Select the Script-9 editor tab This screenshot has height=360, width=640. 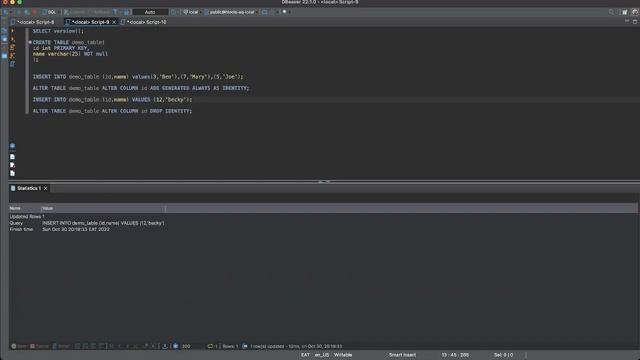pos(90,22)
